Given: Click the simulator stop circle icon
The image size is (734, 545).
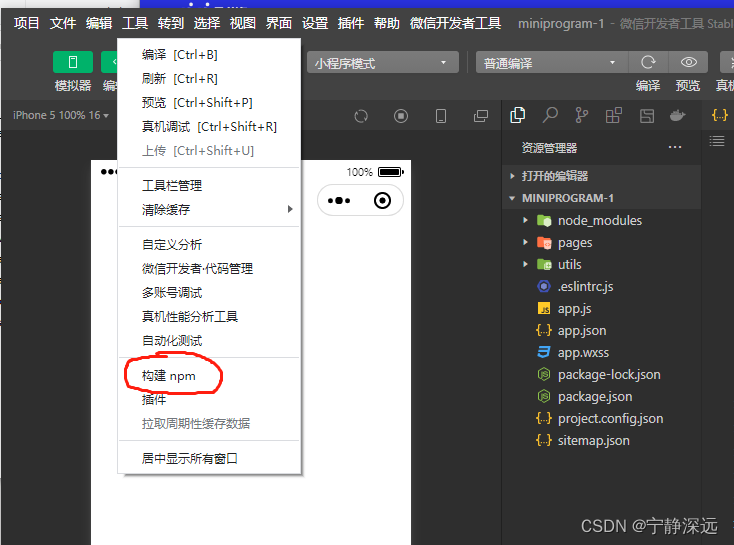Looking at the screenshot, I should (x=401, y=116).
